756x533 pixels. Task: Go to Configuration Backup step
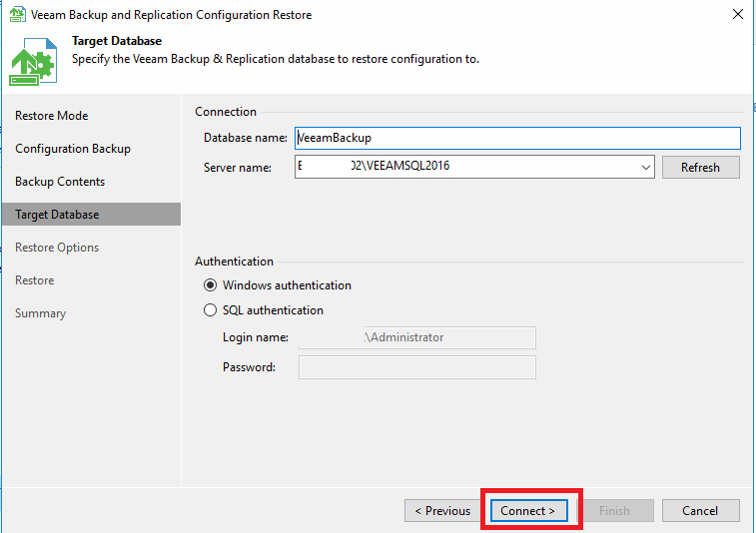tap(73, 149)
